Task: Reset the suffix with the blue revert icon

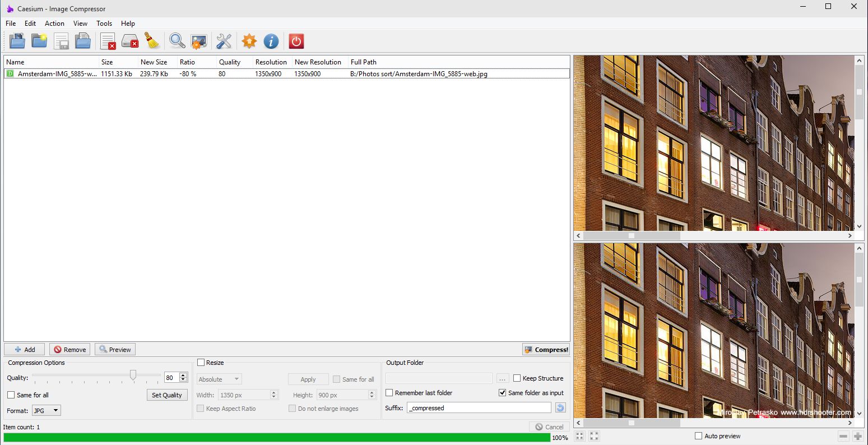Action: click(560, 407)
